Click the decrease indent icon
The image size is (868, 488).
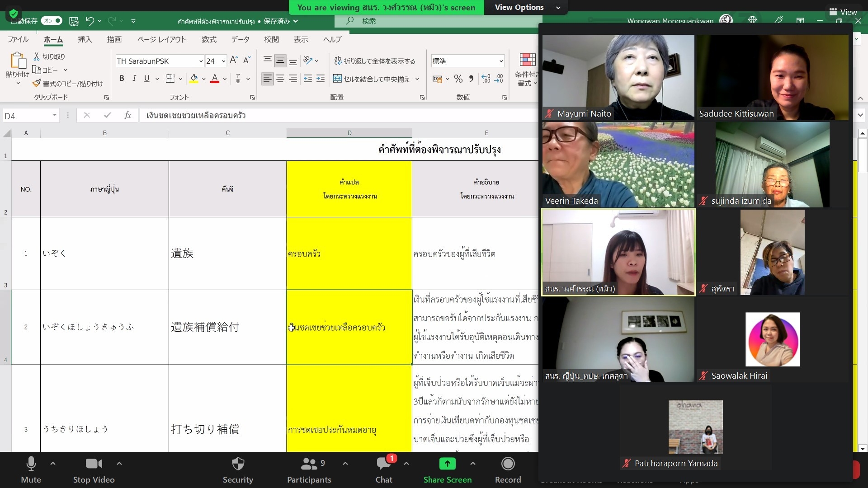tap(308, 79)
